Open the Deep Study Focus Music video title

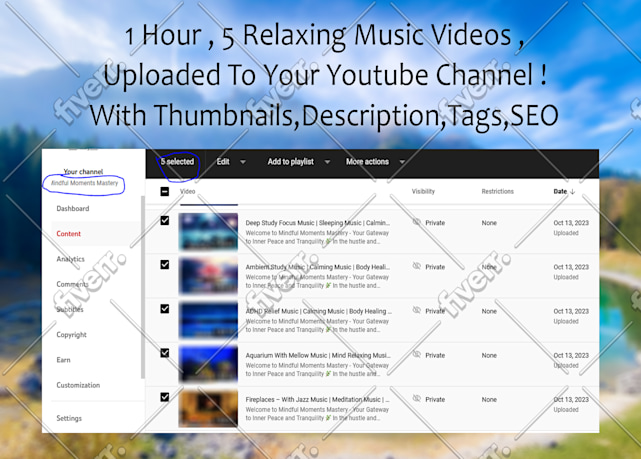(318, 223)
